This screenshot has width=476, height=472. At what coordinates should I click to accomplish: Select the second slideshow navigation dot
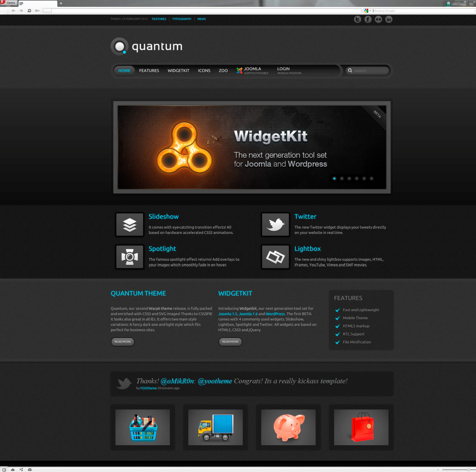pos(341,179)
